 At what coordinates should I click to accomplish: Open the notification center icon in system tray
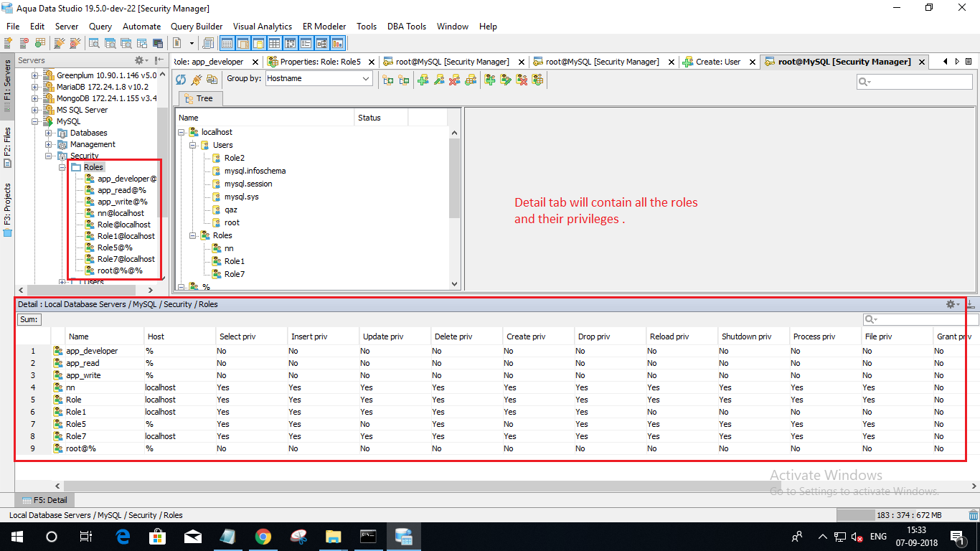(x=957, y=537)
